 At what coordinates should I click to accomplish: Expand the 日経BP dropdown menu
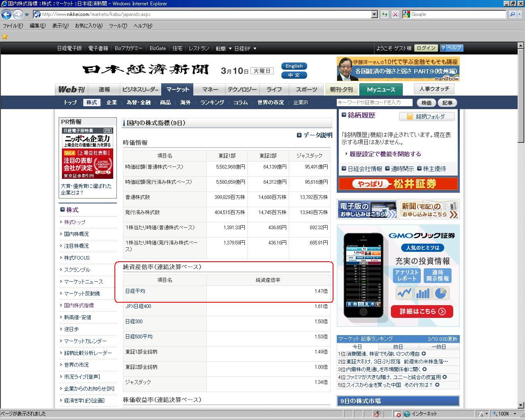click(x=255, y=48)
